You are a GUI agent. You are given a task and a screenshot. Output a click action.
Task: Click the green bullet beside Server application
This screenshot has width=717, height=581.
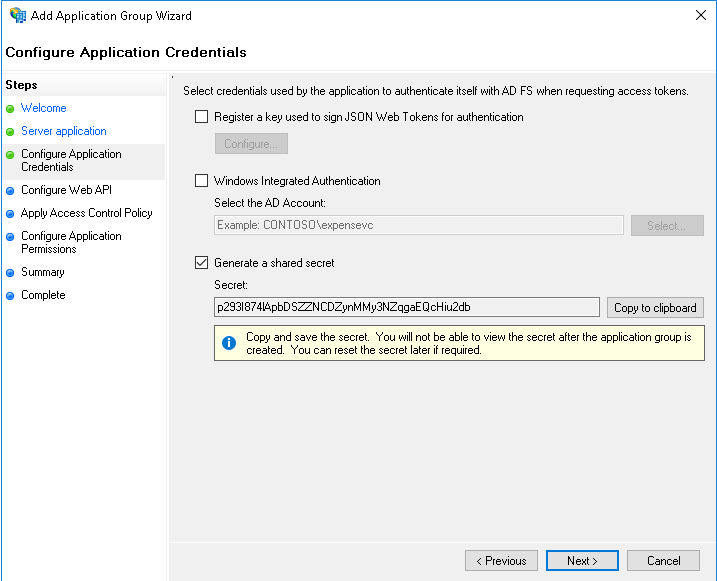[x=10, y=132]
